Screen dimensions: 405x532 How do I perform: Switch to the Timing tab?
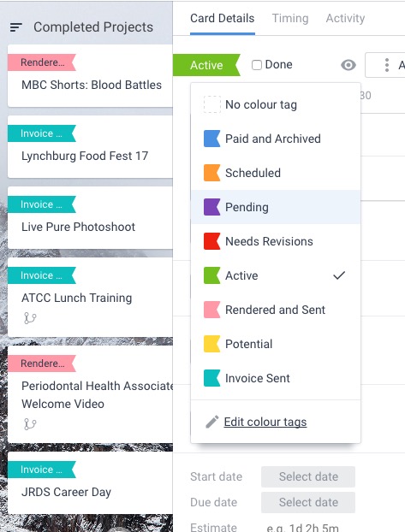[x=290, y=18]
